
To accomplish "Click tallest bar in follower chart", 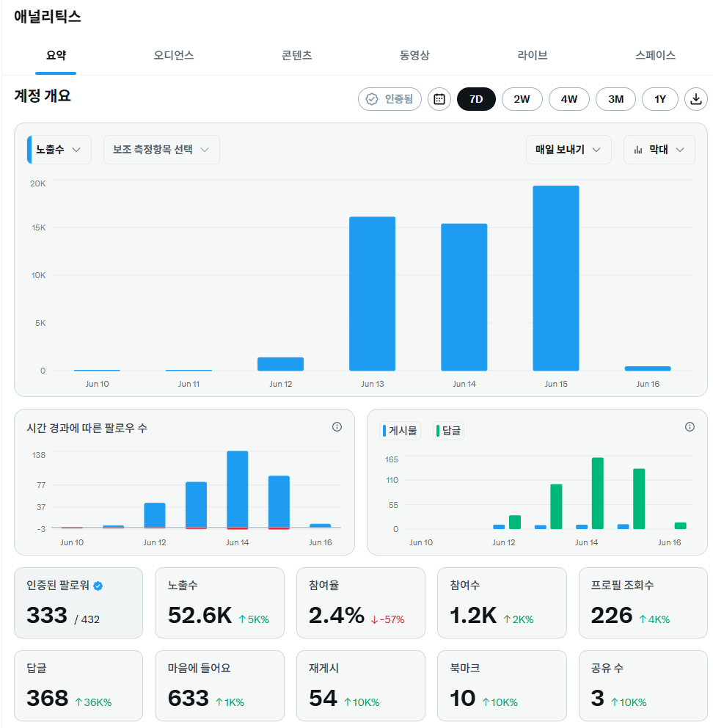I will click(237, 489).
